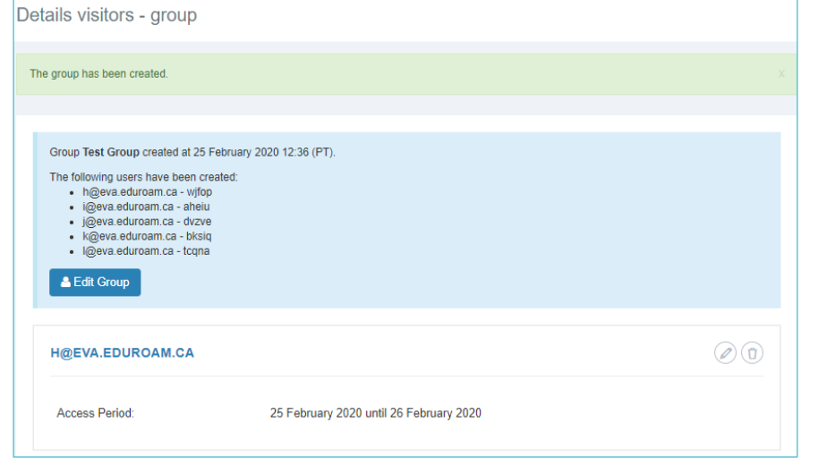Click the 'Access Period:' label
The height and width of the screenshot is (474, 828).
[x=95, y=413]
